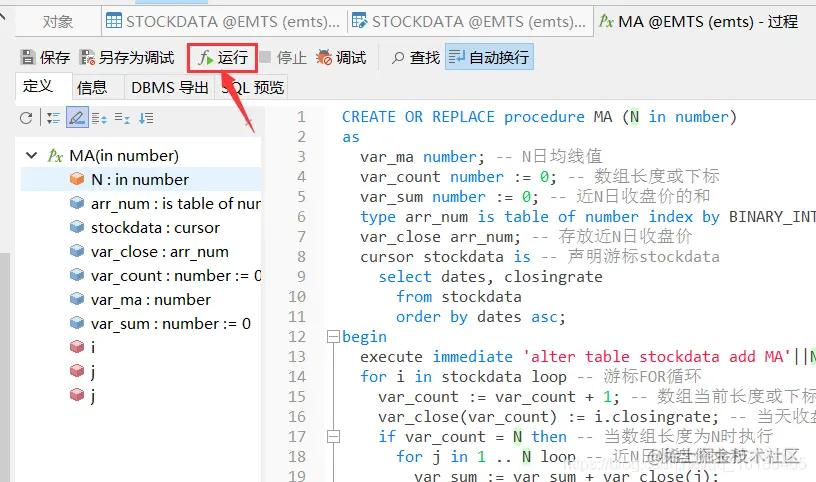816x482 pixels.
Task: Open first STOCKDATA @EMTS table tab
Action: click(224, 22)
